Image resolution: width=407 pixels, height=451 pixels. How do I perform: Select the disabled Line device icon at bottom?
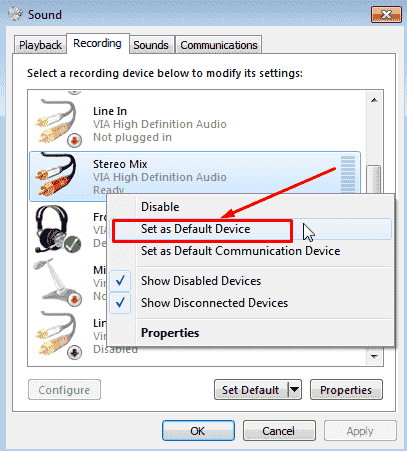point(58,335)
